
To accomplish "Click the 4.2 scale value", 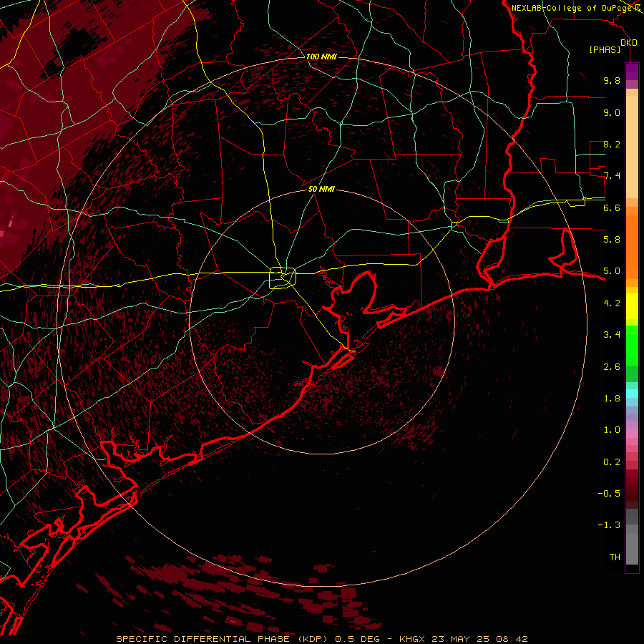I will (x=612, y=303).
